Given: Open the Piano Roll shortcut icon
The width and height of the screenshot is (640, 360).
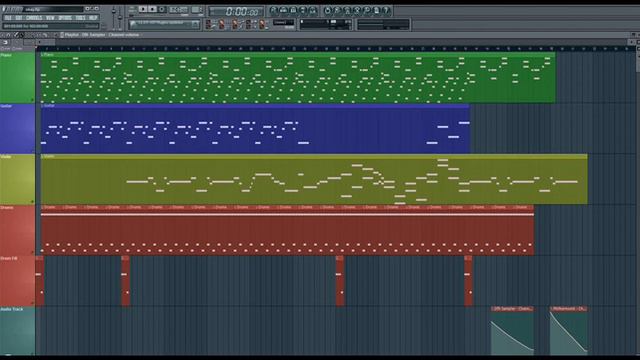Looking at the screenshot, I should tap(293, 10).
